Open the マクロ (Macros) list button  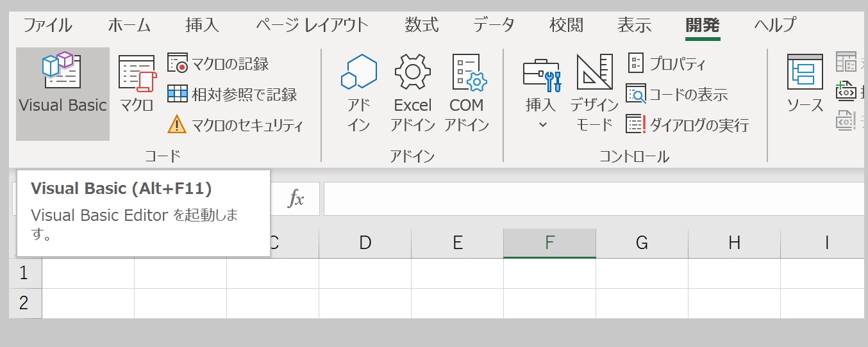coord(137,84)
